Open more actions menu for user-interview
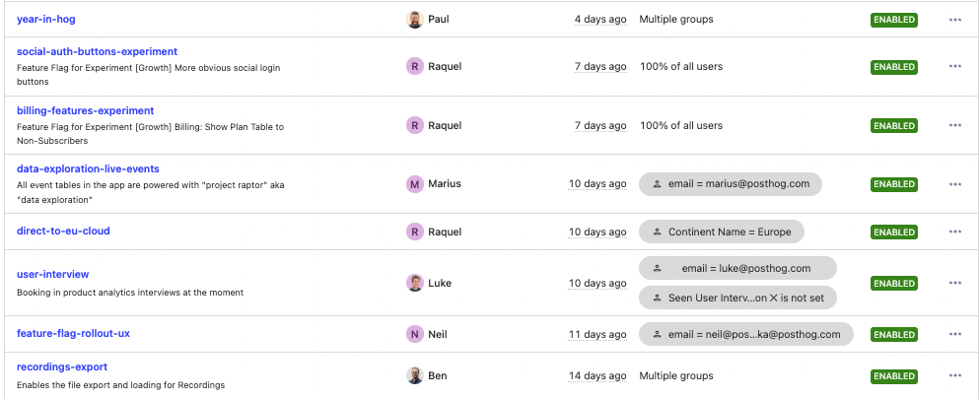 tap(954, 283)
